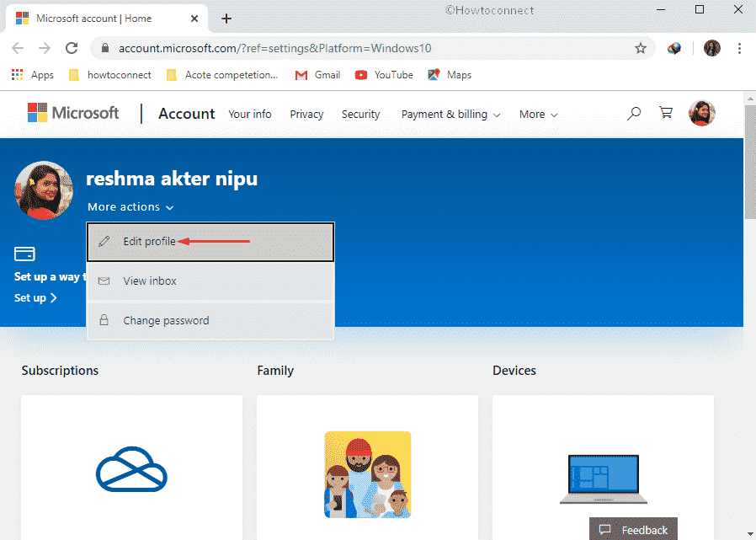The height and width of the screenshot is (540, 756).
Task: Click the browser back arrow
Action: [18, 48]
